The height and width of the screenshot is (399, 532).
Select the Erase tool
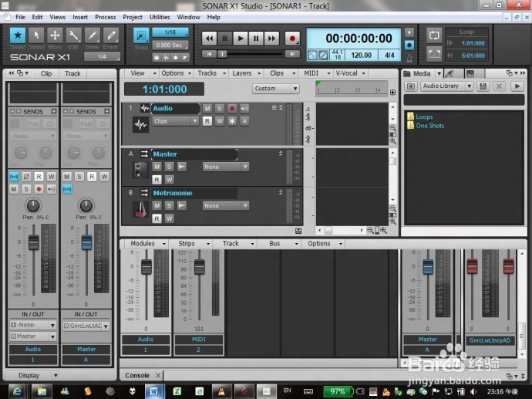click(110, 36)
